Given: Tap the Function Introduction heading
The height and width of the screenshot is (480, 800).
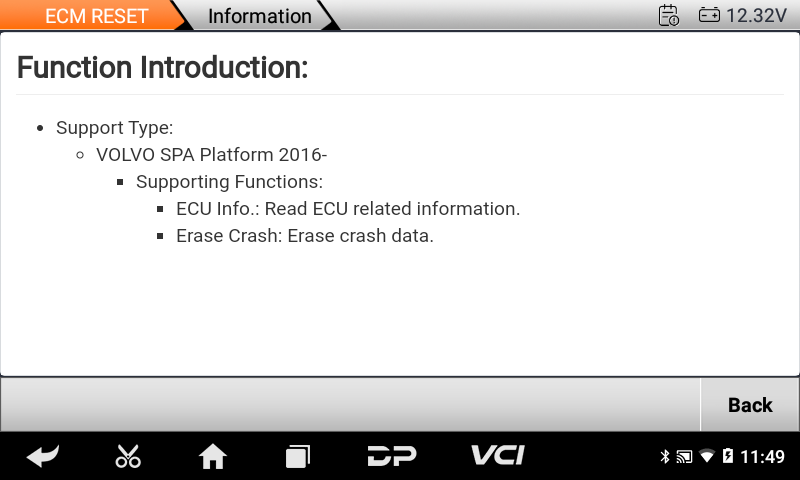Looking at the screenshot, I should tap(162, 67).
